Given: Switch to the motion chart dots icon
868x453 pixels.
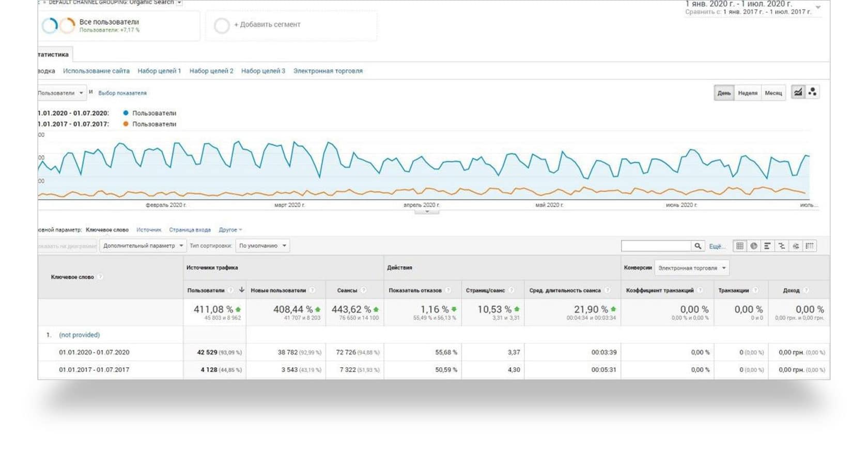Looking at the screenshot, I should 812,92.
